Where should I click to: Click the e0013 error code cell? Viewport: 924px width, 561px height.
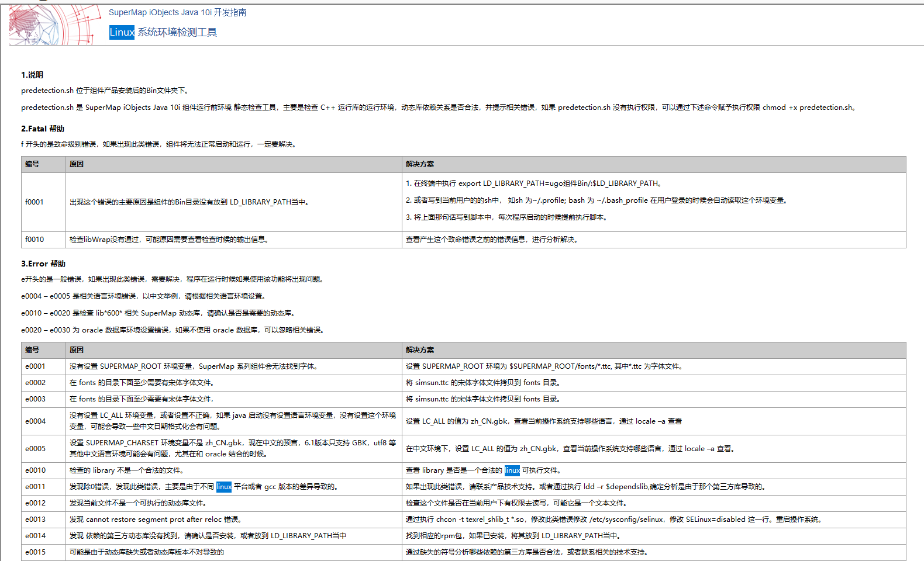coord(43,520)
